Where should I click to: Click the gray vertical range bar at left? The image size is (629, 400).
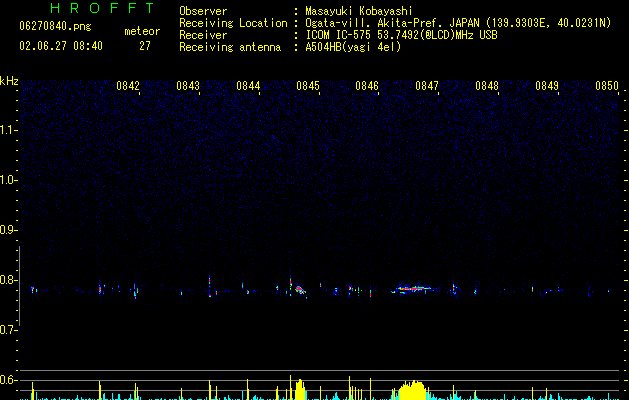[19, 286]
